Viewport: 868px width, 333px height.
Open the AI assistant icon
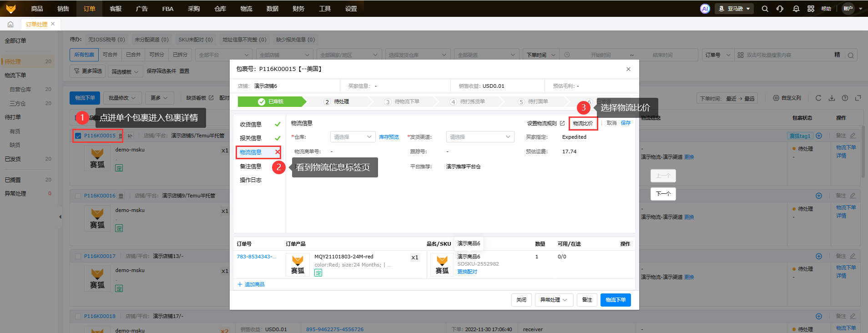tap(705, 9)
